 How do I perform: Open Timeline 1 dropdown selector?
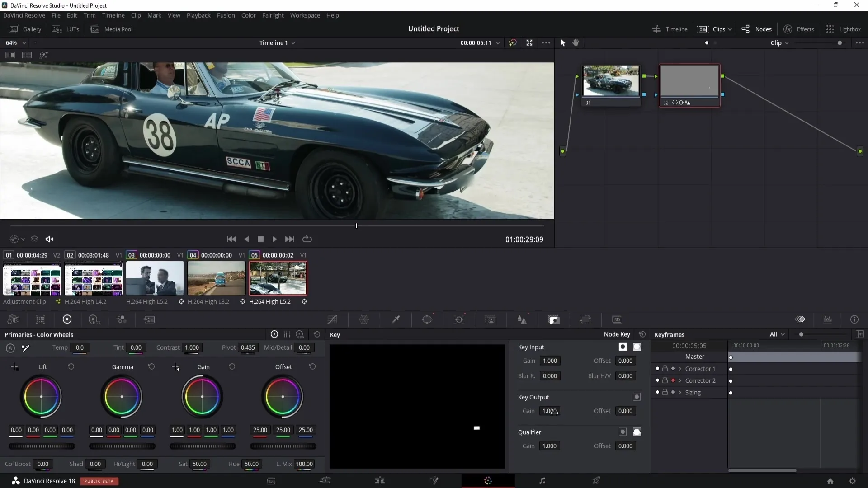[277, 42]
